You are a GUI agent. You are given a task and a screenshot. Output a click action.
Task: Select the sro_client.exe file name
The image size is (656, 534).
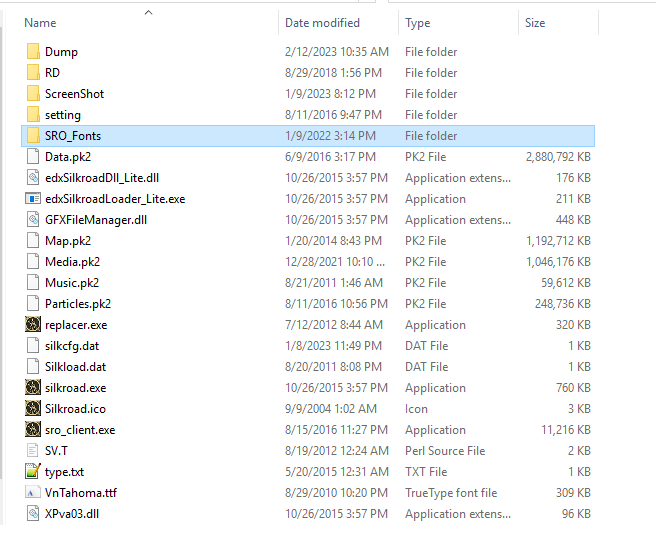[x=80, y=429]
